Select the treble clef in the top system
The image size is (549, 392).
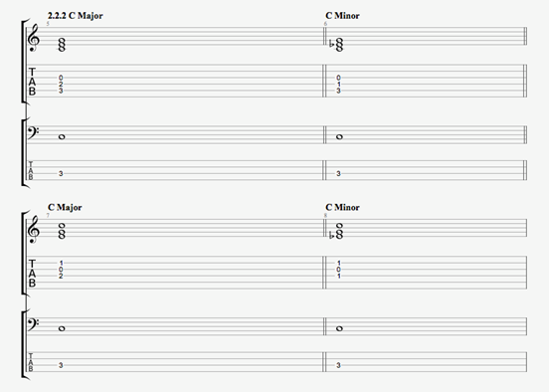point(34,38)
